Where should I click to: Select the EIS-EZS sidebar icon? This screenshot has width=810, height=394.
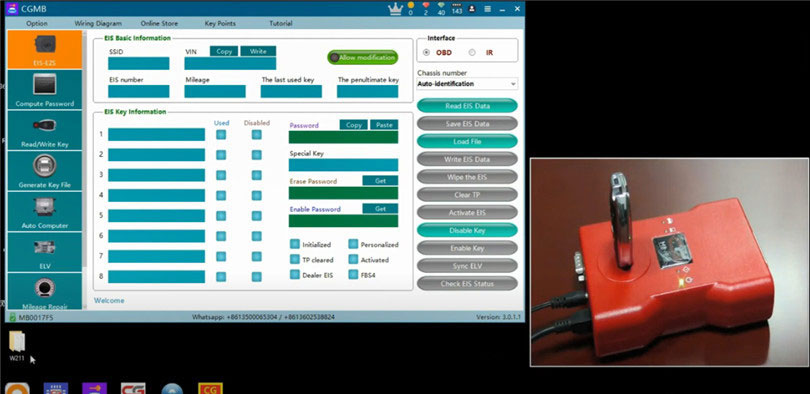click(x=44, y=50)
